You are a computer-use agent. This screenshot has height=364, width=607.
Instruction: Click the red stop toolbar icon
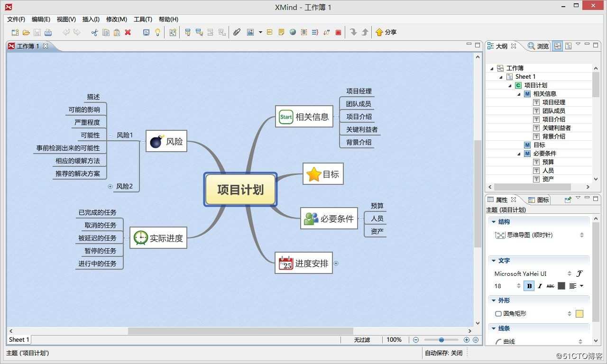[338, 32]
